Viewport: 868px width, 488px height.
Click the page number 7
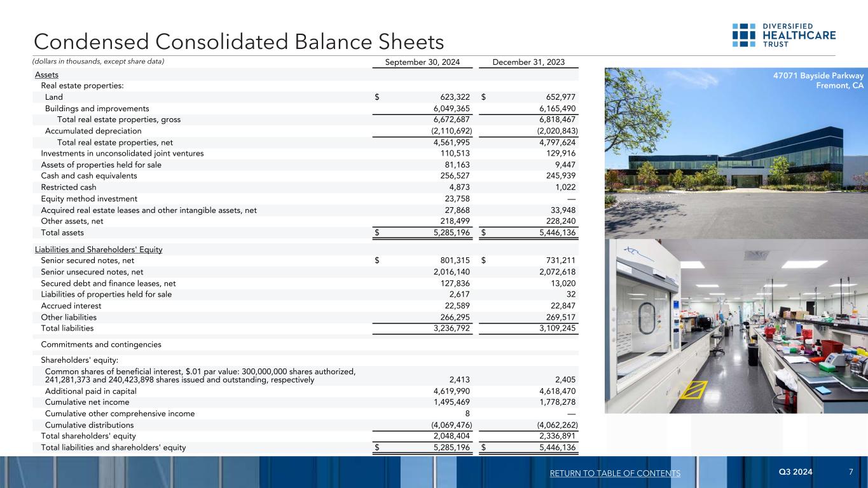pos(851,472)
